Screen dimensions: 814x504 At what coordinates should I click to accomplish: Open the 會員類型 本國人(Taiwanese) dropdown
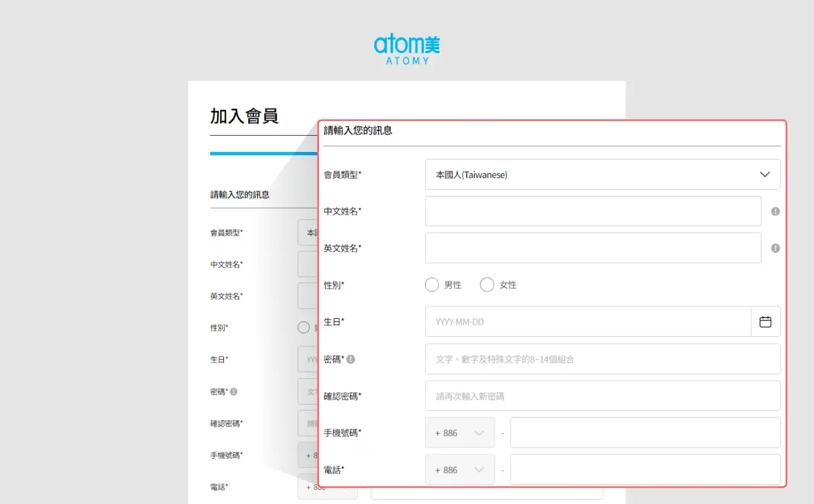[602, 175]
